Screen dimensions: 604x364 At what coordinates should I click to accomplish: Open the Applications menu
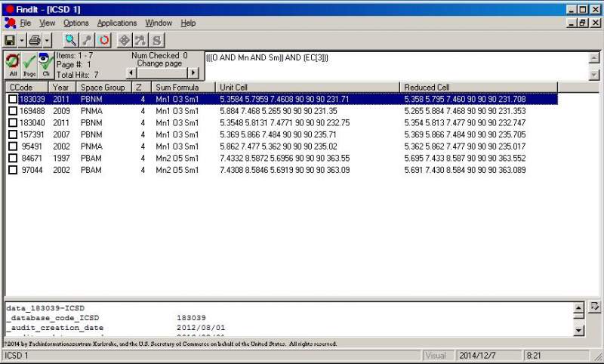click(117, 23)
